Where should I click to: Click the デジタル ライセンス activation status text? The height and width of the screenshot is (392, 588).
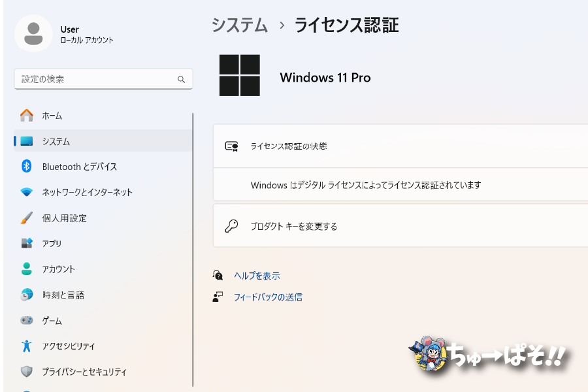point(366,185)
